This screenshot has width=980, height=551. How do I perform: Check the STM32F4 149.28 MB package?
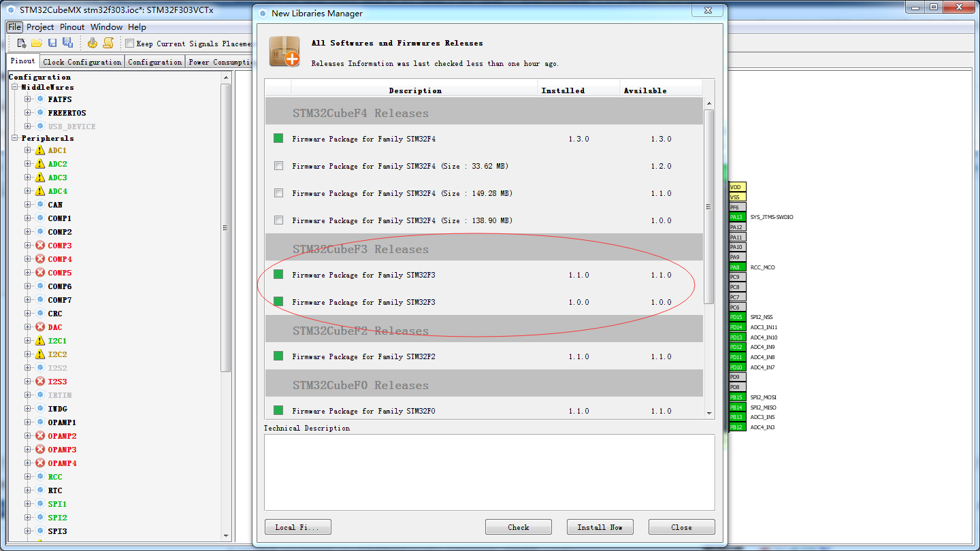pos(278,193)
